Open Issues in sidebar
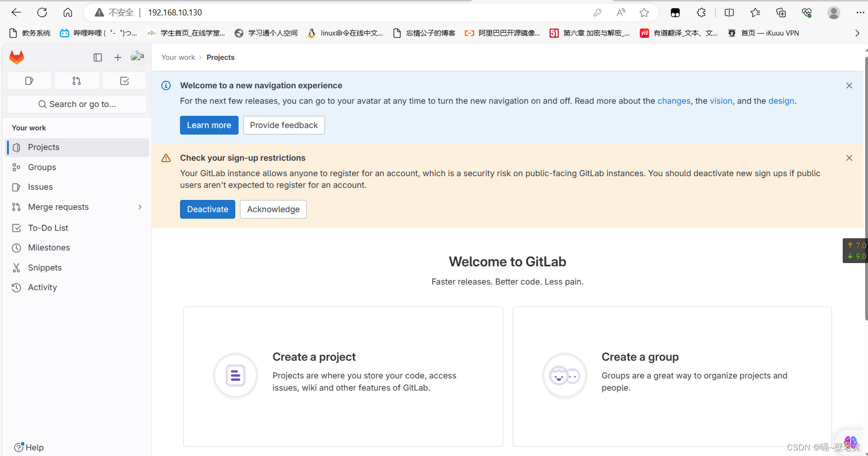The image size is (868, 456). coord(78,187)
